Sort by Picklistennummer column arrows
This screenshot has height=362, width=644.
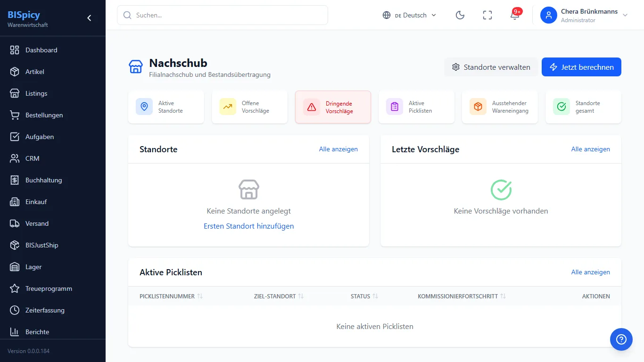coord(200,296)
